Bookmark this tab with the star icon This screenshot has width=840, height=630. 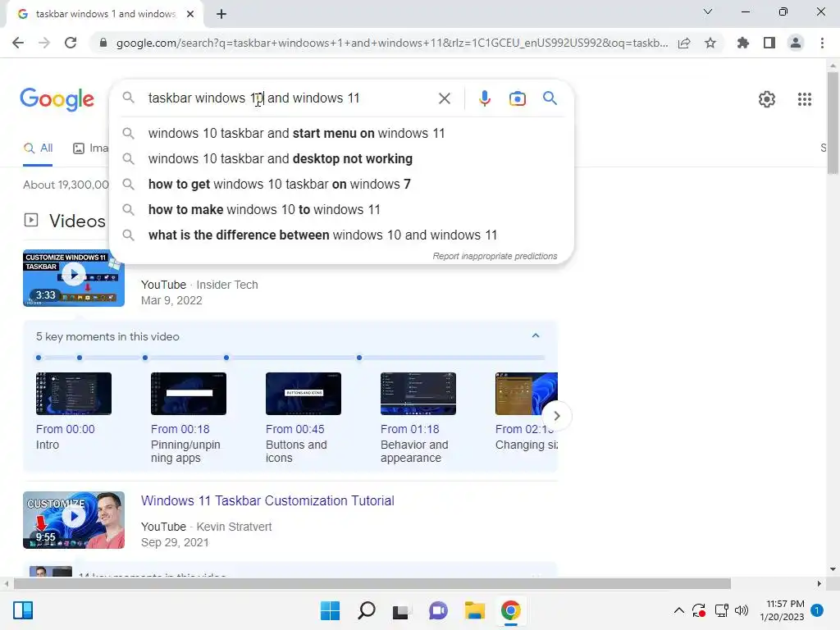710,43
